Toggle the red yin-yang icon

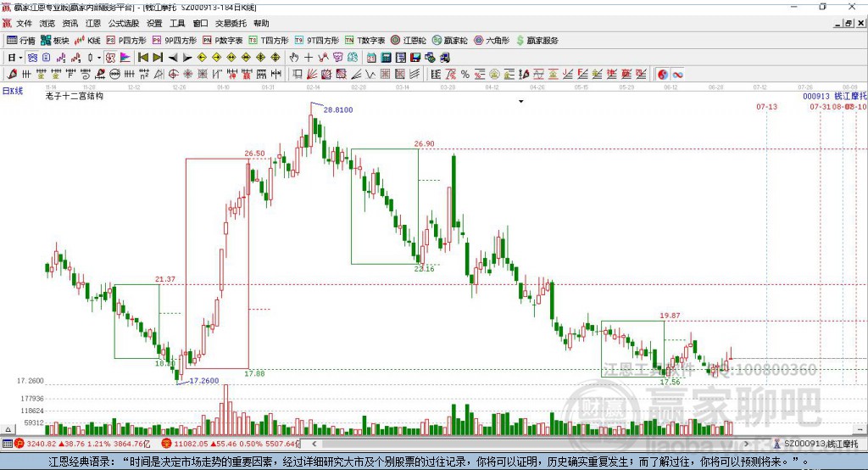click(x=663, y=75)
